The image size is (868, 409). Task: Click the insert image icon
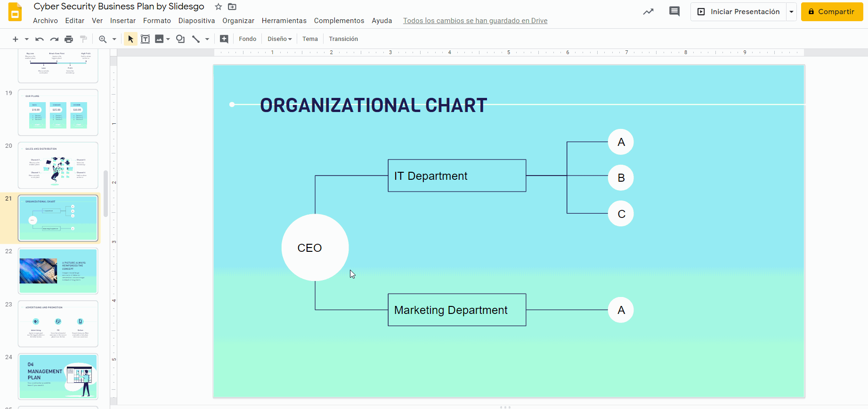(x=159, y=39)
